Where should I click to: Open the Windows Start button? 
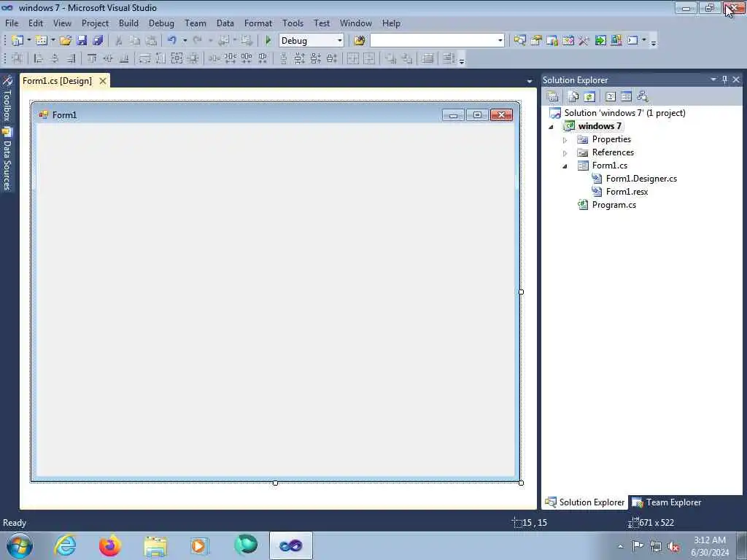19,545
